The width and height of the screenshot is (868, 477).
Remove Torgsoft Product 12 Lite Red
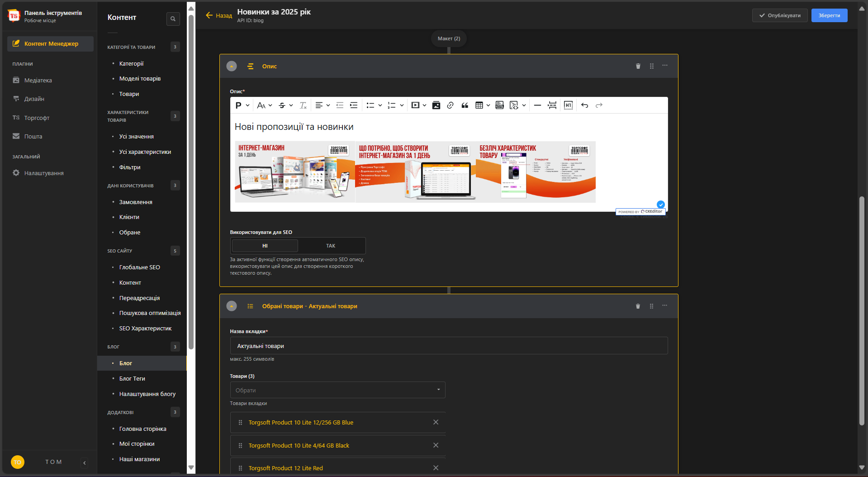tap(436, 468)
